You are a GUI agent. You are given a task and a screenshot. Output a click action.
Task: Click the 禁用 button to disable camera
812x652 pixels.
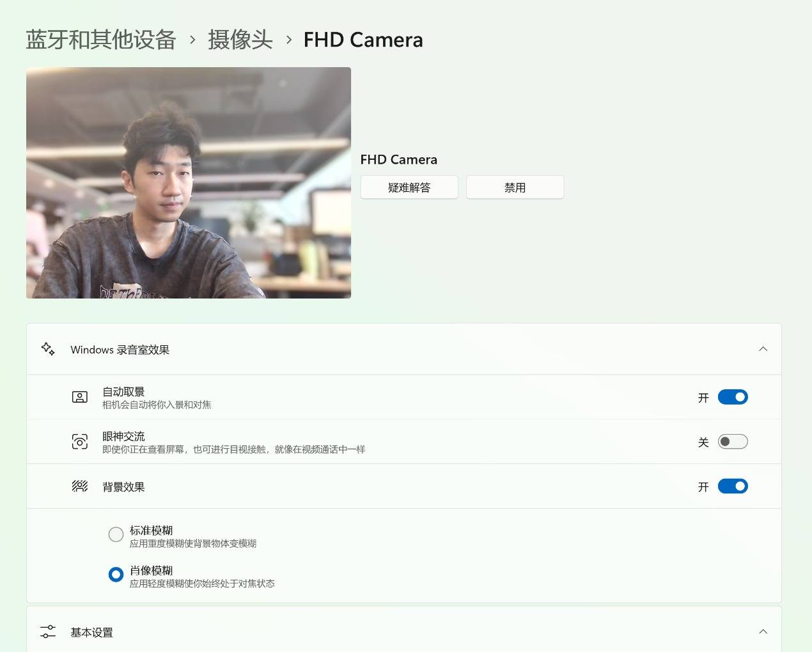coord(515,187)
